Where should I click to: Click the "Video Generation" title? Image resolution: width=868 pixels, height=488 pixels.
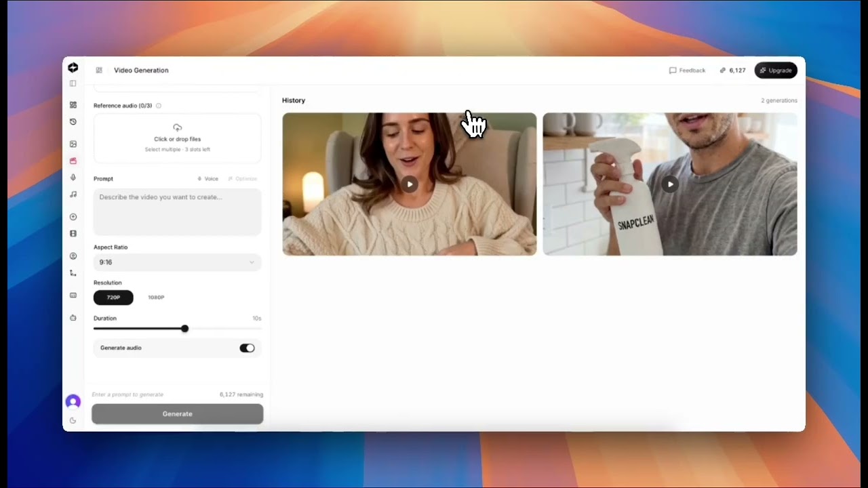tap(141, 70)
